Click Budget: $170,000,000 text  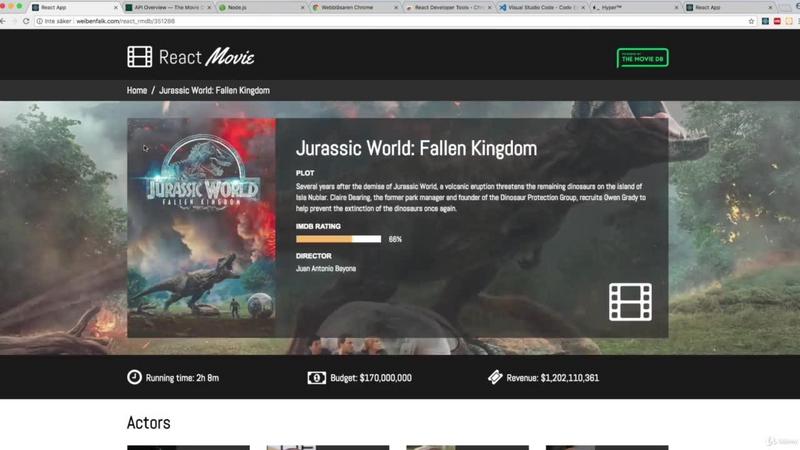point(371,378)
